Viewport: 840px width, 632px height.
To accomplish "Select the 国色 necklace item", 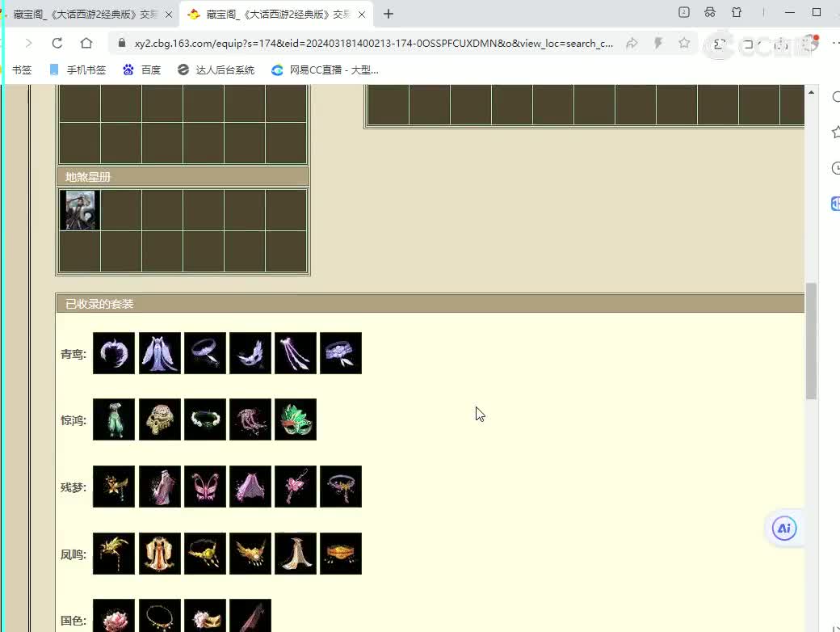I will click(160, 616).
